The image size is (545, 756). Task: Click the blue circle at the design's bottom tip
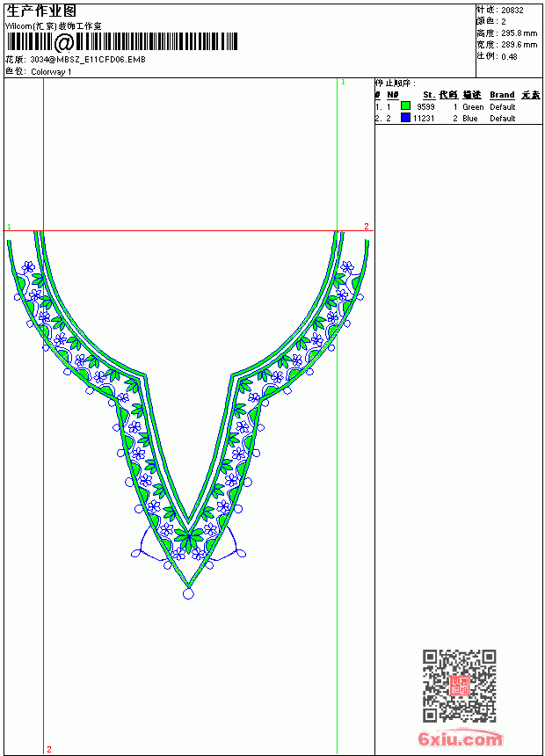tap(188, 593)
